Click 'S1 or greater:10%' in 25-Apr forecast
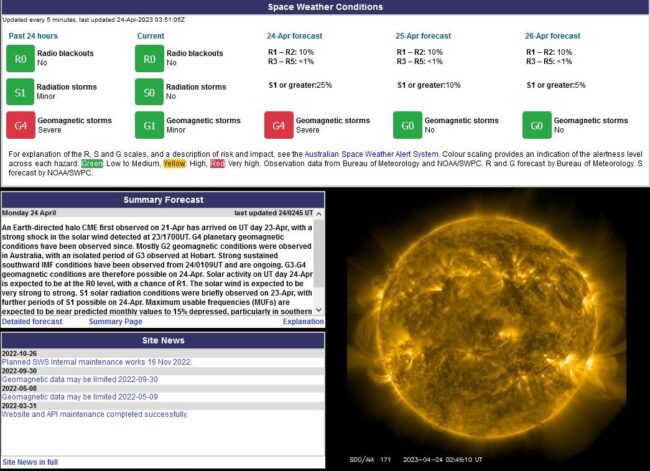The width and height of the screenshot is (650, 471). [x=429, y=85]
